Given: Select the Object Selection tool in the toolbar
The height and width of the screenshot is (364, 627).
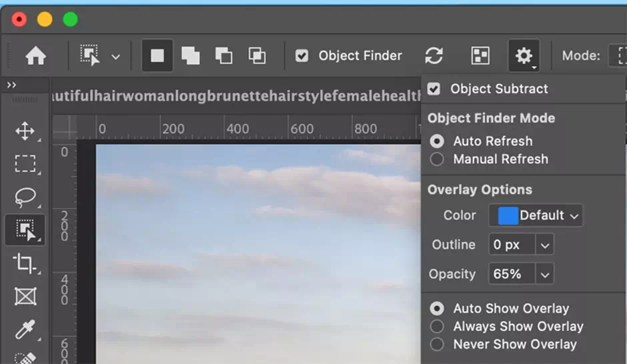Looking at the screenshot, I should point(25,230).
